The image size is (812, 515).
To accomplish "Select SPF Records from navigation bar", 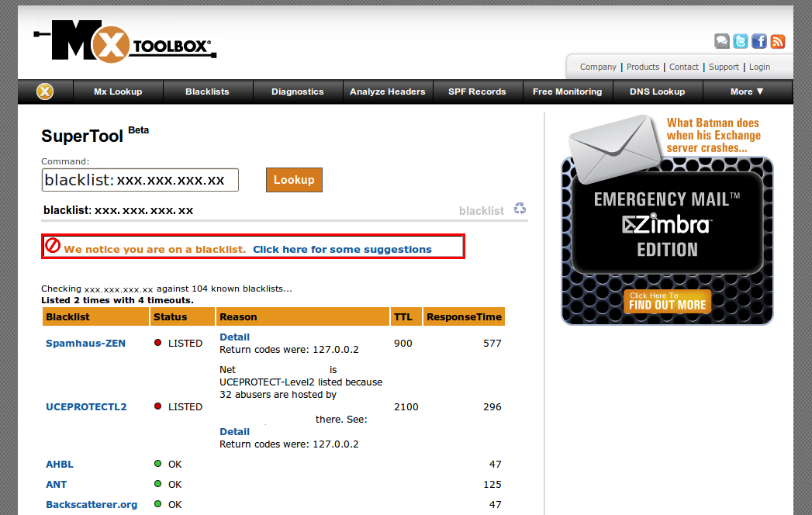I will 477,92.
